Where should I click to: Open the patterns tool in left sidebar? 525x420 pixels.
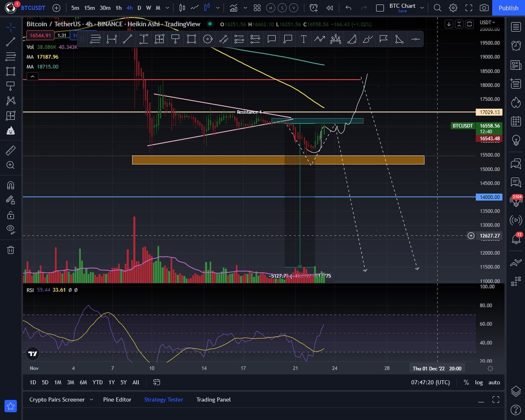point(10,101)
